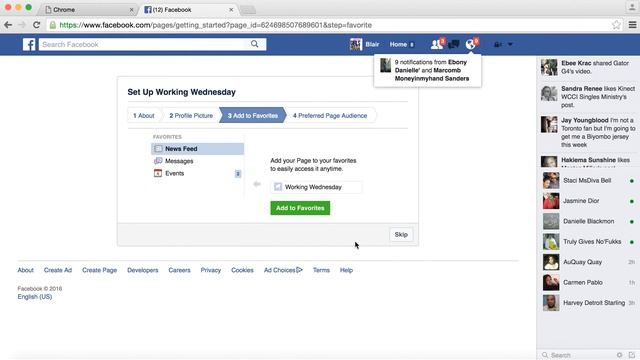Open notification from Ebony Danielle
640x360 pixels.
tap(427, 70)
